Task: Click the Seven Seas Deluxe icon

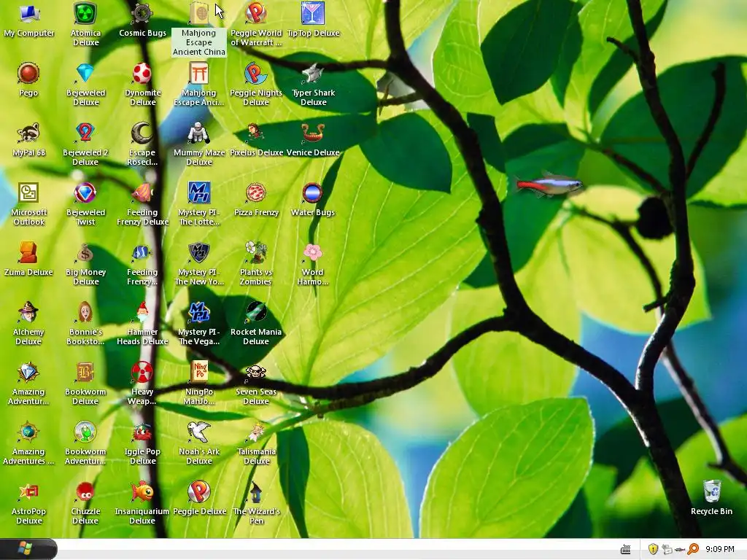Action: tap(256, 373)
